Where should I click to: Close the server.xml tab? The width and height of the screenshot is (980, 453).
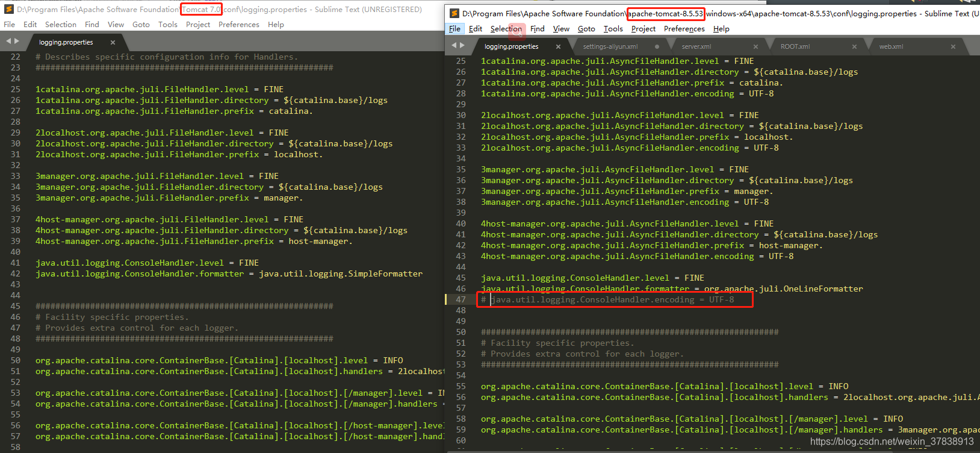click(755, 46)
